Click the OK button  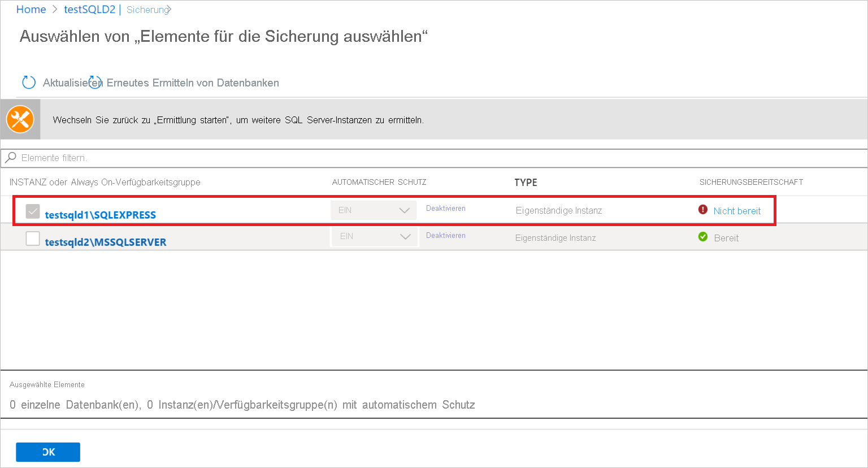47,452
